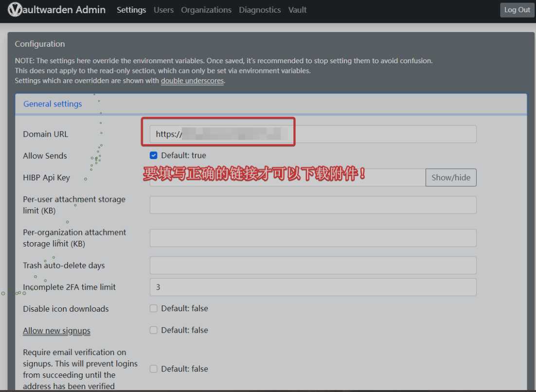
Task: Open the Diagnostics page
Action: (x=260, y=10)
